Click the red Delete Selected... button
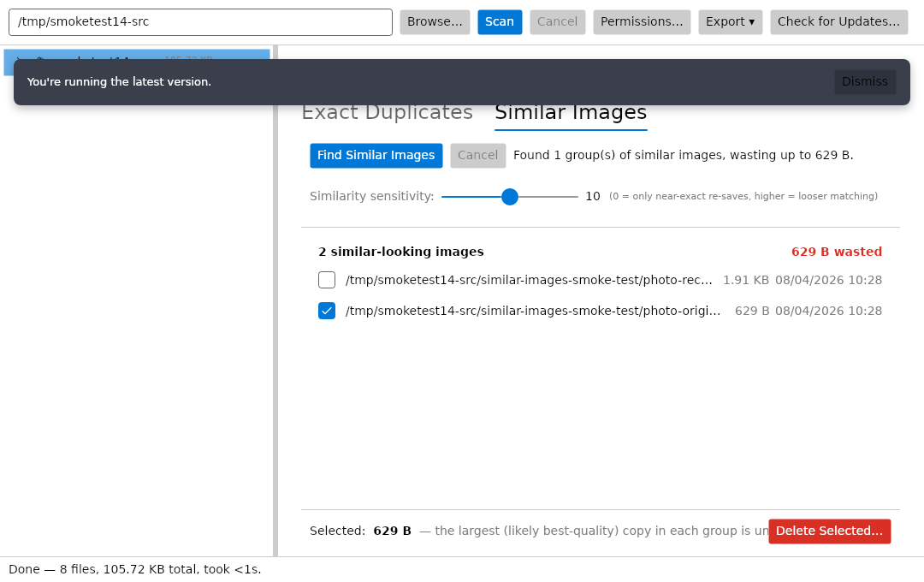Viewport: 924px width, 582px height. pyautogui.click(x=829, y=531)
